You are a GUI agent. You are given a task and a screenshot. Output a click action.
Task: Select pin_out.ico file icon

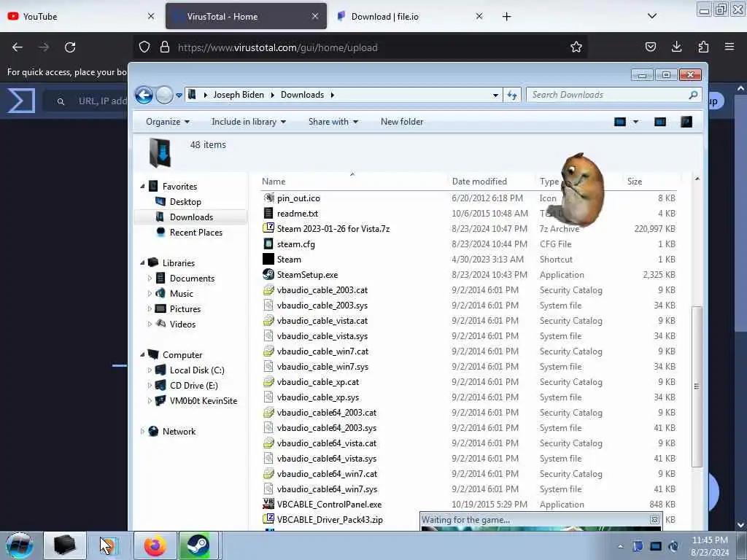(268, 198)
